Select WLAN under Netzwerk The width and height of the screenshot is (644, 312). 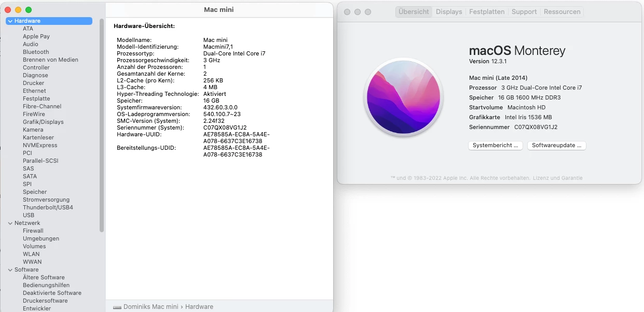click(x=31, y=254)
